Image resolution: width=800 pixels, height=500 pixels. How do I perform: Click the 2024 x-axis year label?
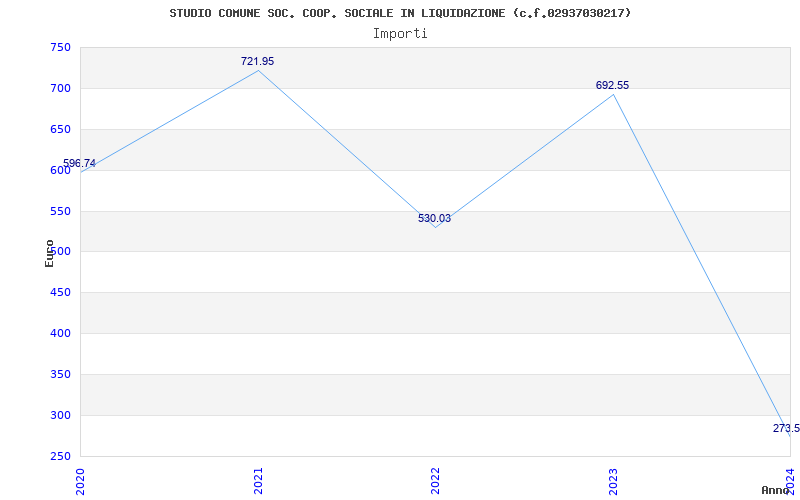point(790,480)
